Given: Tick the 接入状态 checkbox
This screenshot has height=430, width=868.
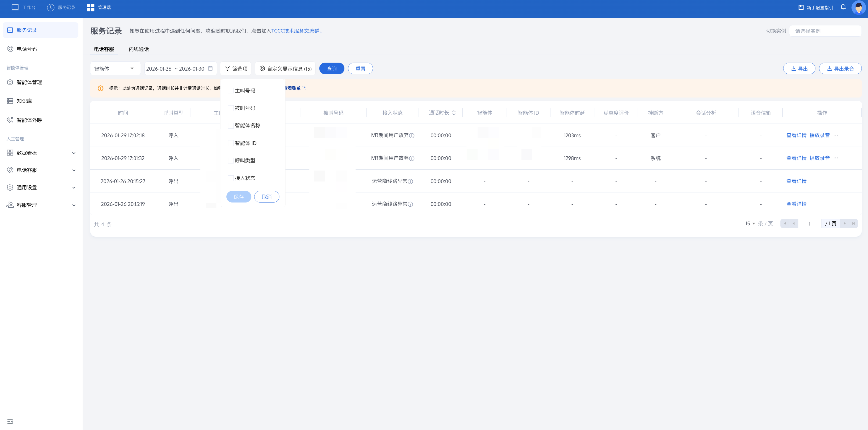Looking at the screenshot, I should pos(231,178).
